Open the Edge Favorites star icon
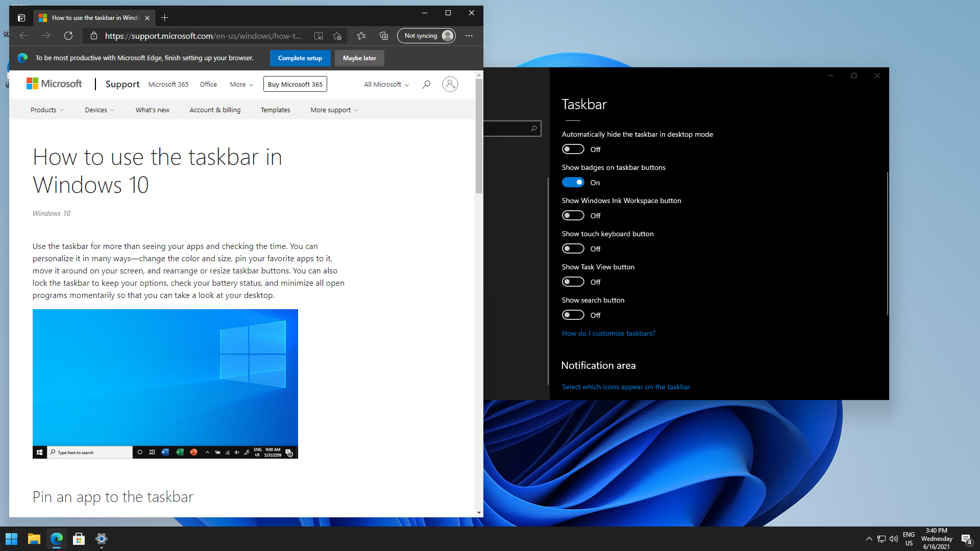The width and height of the screenshot is (980, 551). pos(361,36)
